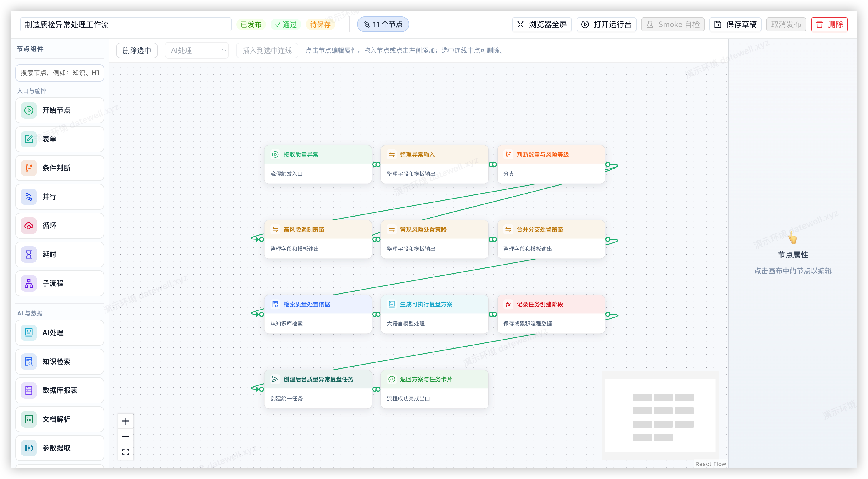Zoom in the canvas with plus button

click(126, 421)
